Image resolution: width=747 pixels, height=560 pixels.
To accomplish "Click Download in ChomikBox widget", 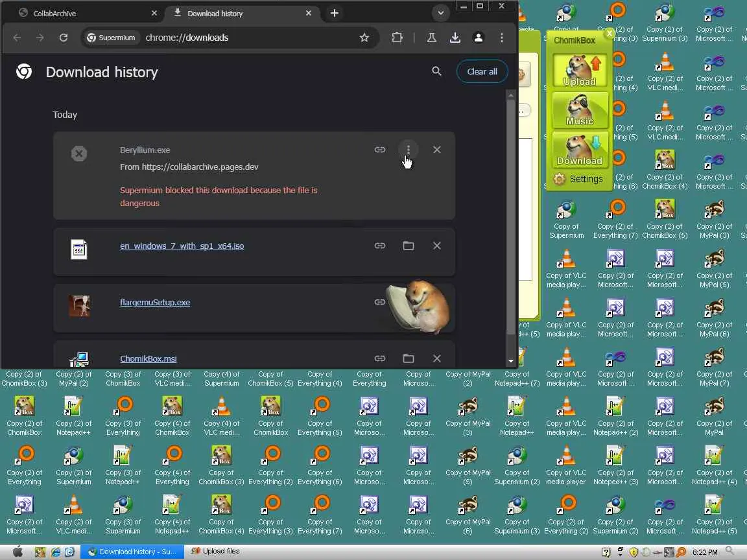I will [x=580, y=150].
